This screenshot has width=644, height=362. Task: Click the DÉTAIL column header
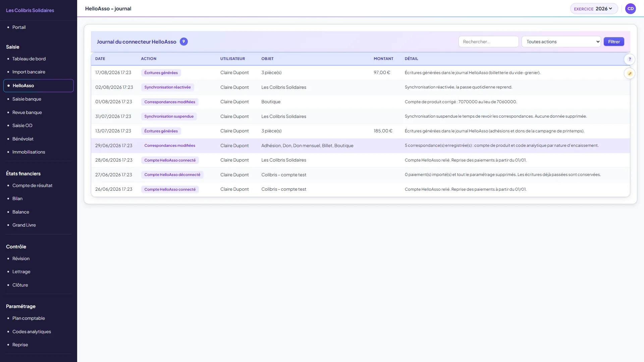pos(411,59)
